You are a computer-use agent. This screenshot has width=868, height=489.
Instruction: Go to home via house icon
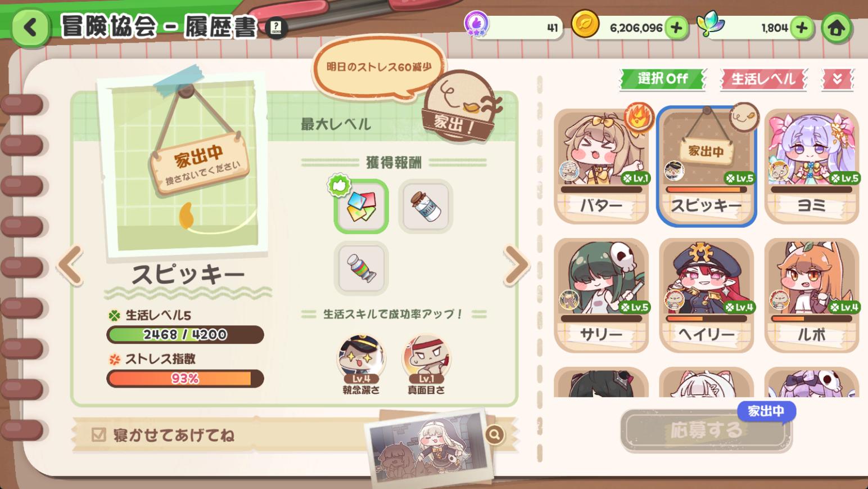click(x=836, y=28)
